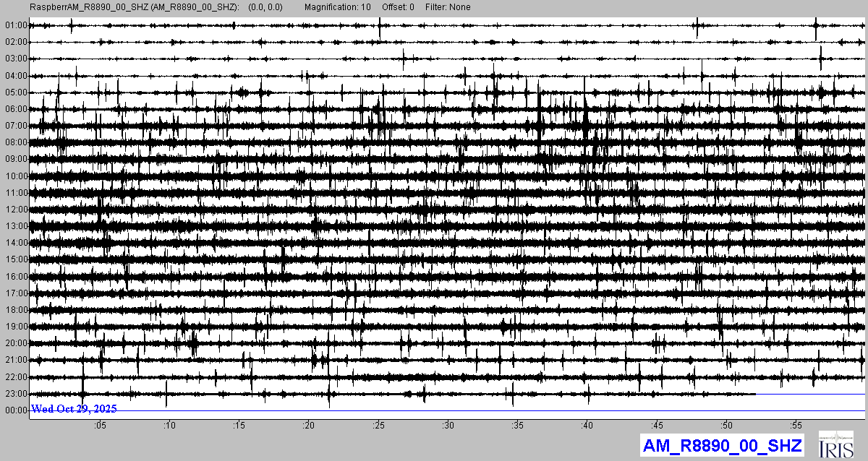Click the IRIS logo in bottom corner
Viewport: 868px width, 461px height.
838,444
